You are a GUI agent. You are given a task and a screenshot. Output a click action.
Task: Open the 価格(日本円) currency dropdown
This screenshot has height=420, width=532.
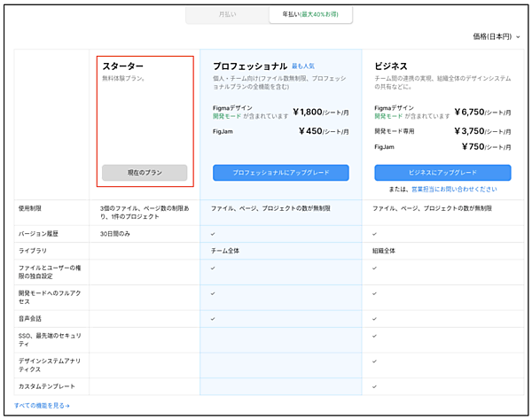click(x=495, y=37)
